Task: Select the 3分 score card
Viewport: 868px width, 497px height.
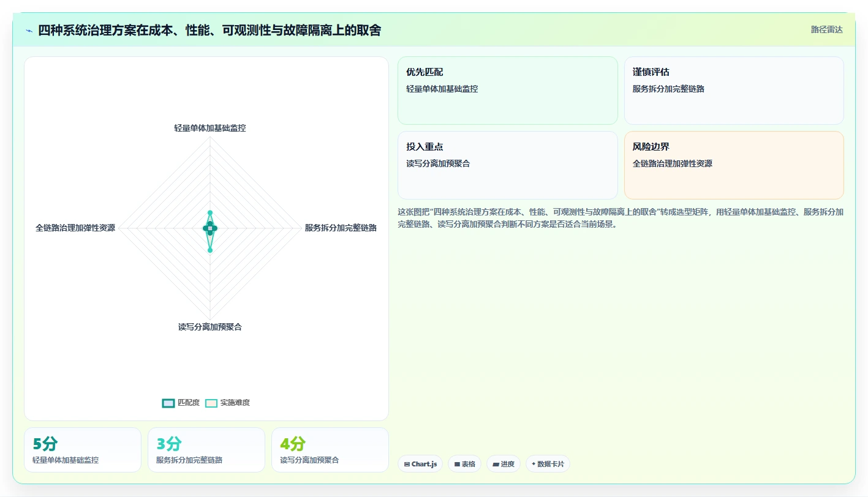Action: coord(206,450)
